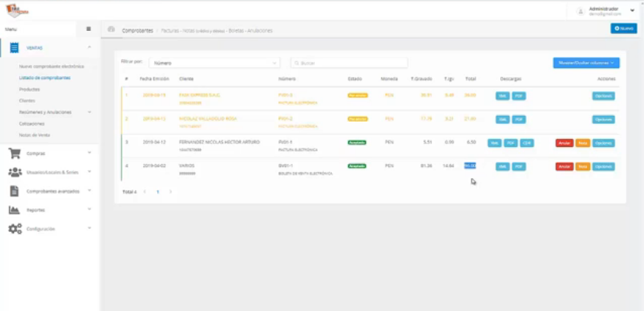
Task: Click the Usuarios/Locales & Series people icon
Action: pos(15,172)
